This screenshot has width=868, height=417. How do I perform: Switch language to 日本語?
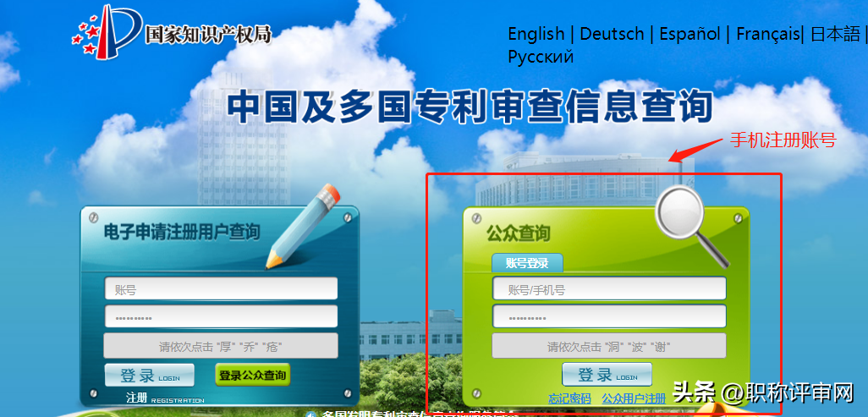pyautogui.click(x=834, y=34)
